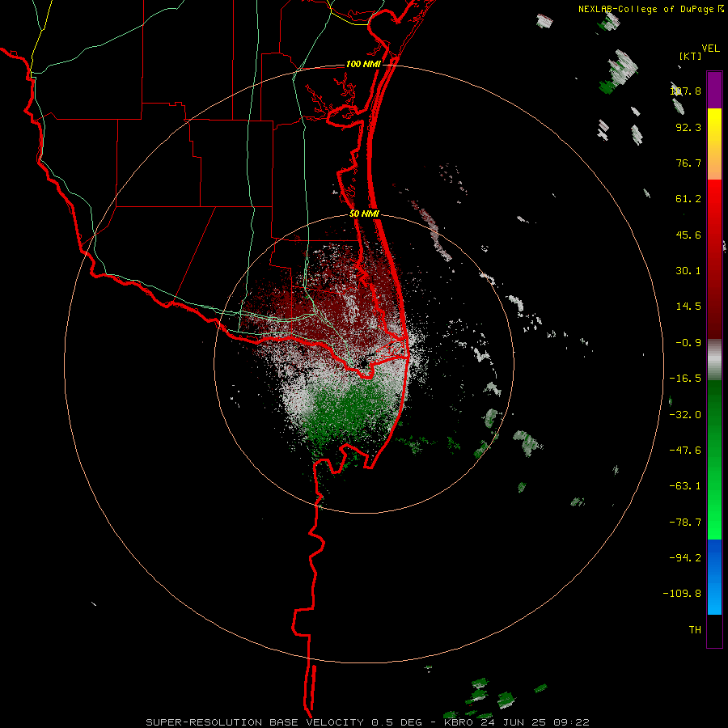Click the -16.5 velocity scale value
The image size is (728, 728).
tap(685, 379)
